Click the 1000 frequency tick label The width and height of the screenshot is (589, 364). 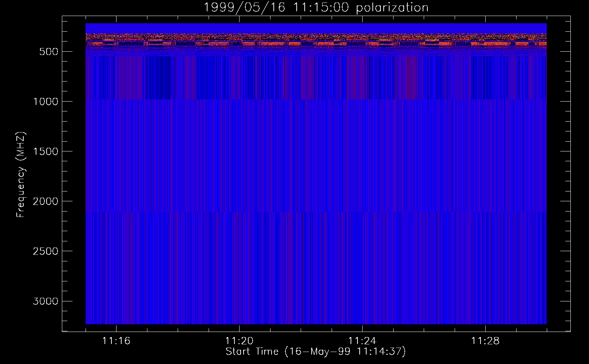(46, 102)
